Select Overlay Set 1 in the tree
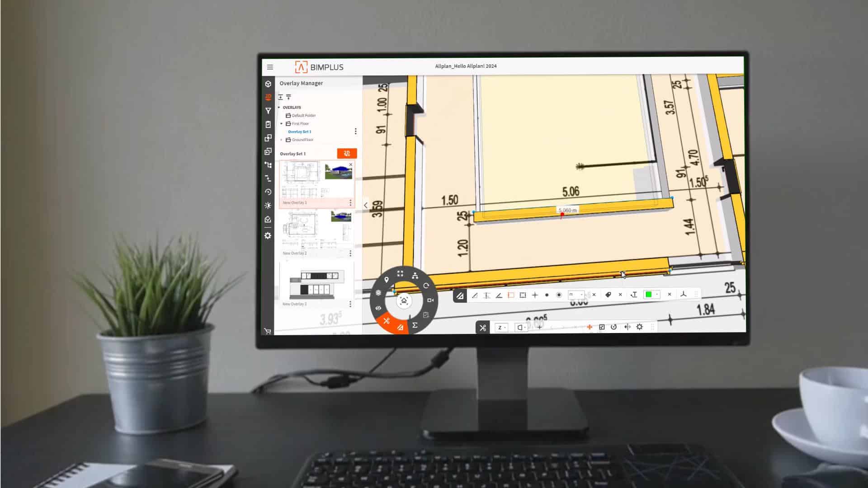Image resolution: width=868 pixels, height=488 pixels. (x=299, y=132)
